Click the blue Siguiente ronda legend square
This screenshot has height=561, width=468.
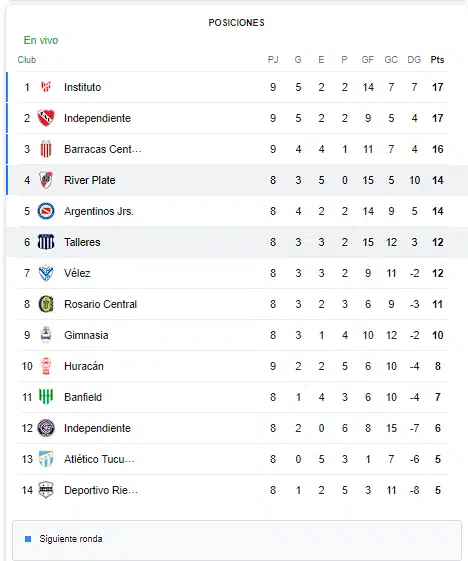28,539
